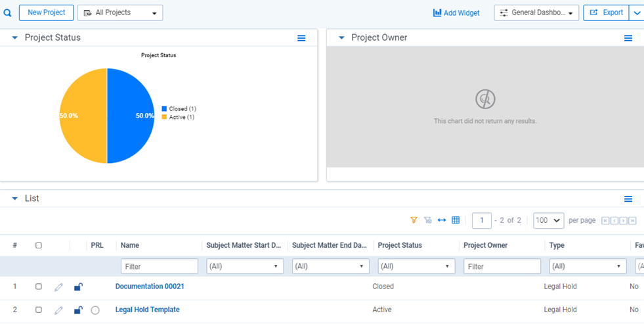Image resolution: width=644 pixels, height=324 pixels.
Task: Toggle the orange show filters icon
Action: (414, 220)
